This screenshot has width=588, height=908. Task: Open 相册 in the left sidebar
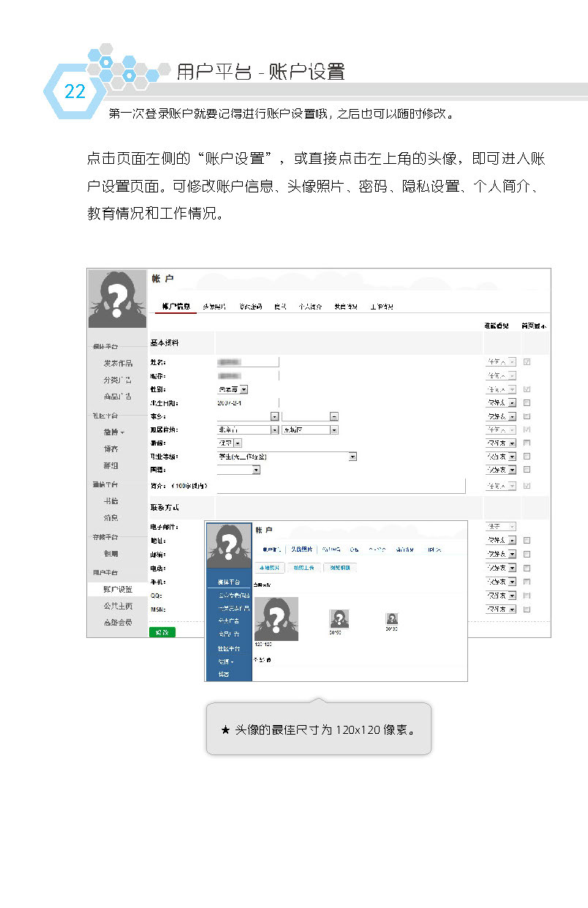[110, 554]
